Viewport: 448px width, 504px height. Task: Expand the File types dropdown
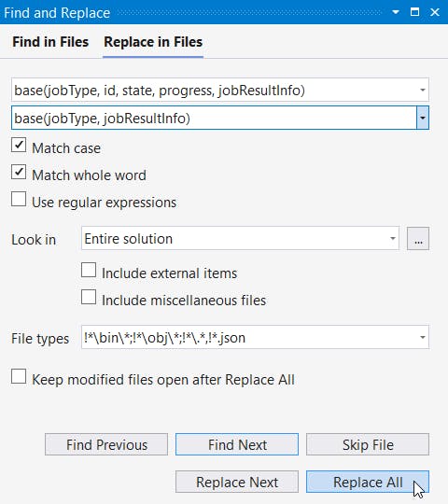pyautogui.click(x=423, y=337)
